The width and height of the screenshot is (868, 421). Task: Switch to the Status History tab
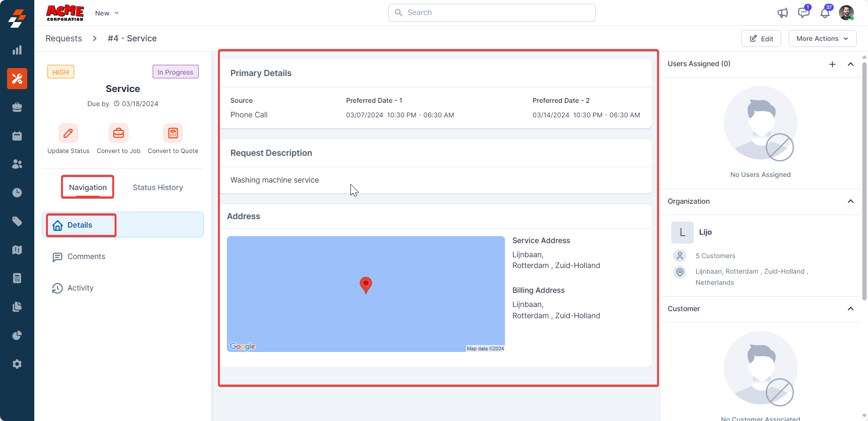(x=158, y=187)
